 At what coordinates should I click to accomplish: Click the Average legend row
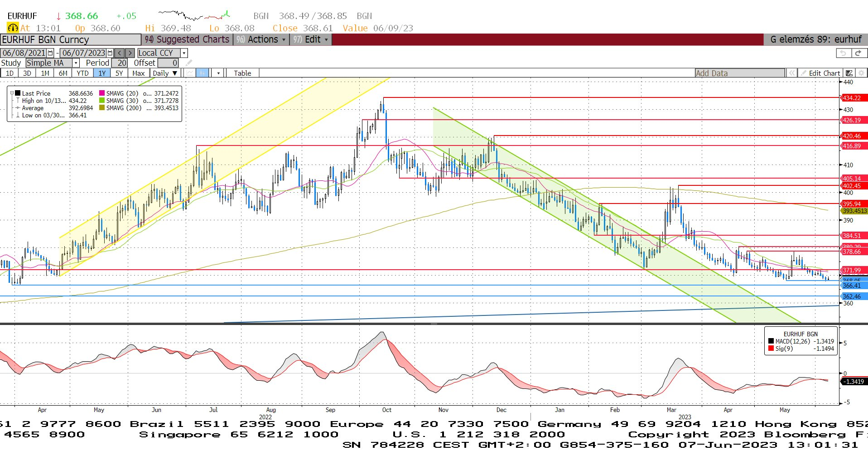[54, 108]
